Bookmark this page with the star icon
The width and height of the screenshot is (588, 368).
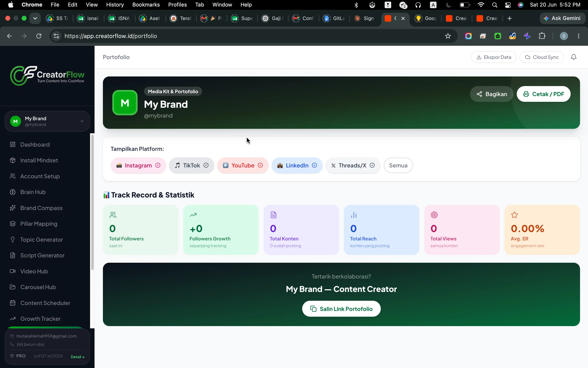(448, 36)
